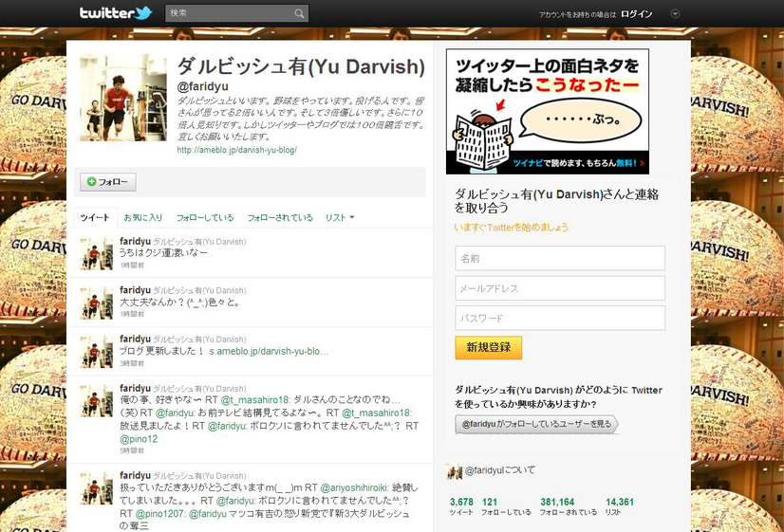Click the 5時間前 tweet timestamp
The image size is (784, 532).
coord(132,450)
